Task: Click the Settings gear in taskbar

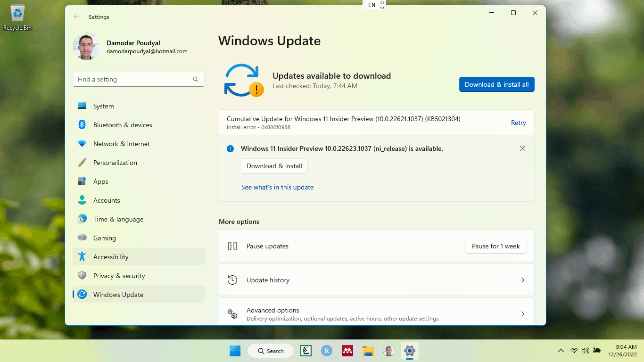Action: pyautogui.click(x=410, y=351)
